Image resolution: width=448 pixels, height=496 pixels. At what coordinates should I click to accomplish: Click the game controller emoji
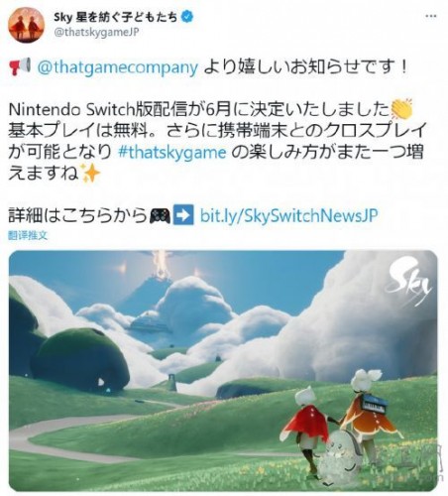(x=161, y=216)
